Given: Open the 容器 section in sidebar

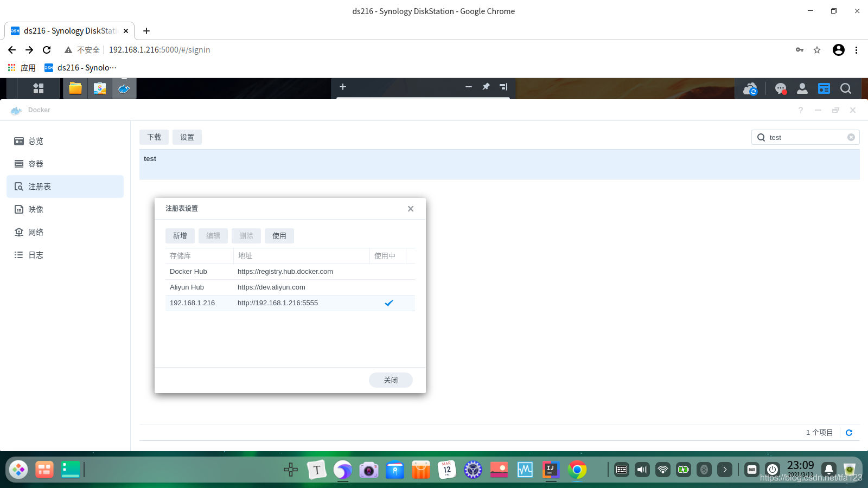Looking at the screenshot, I should tap(36, 164).
